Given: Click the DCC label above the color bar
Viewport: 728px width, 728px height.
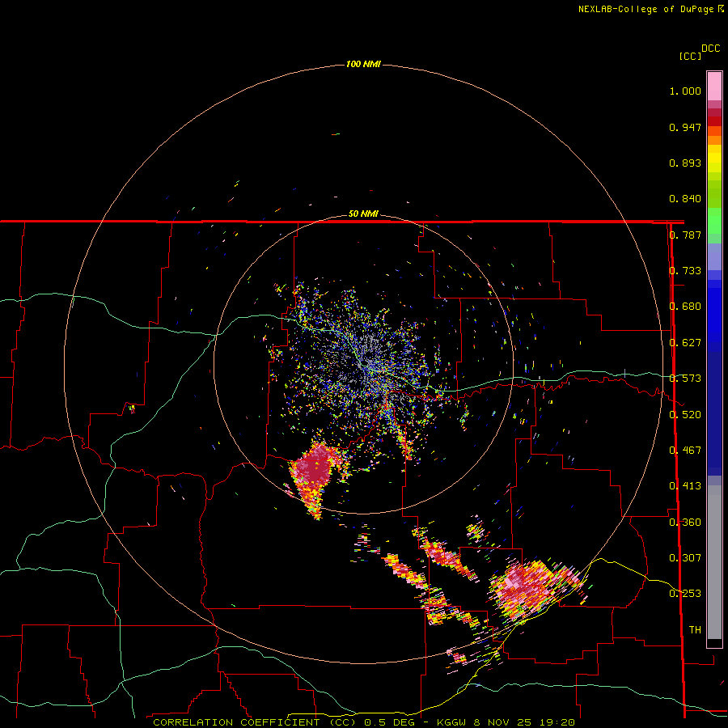Looking at the screenshot, I should click(711, 49).
